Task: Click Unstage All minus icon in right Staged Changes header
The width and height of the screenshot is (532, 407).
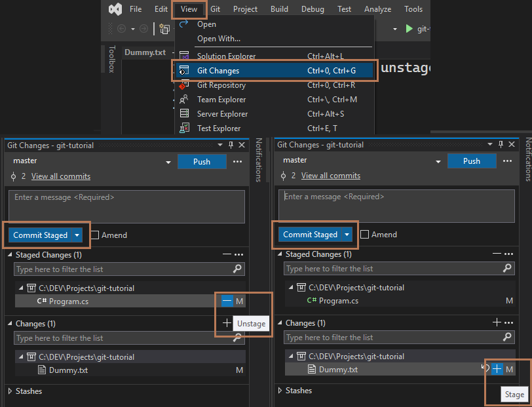Action: [497, 254]
